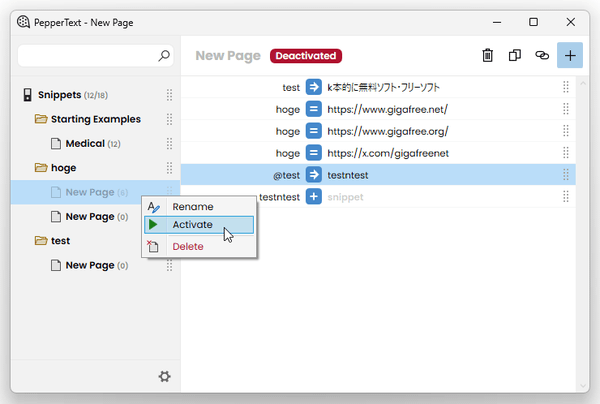600x404 pixels.
Task: Choose Activate from the context menu
Action: [x=199, y=225]
